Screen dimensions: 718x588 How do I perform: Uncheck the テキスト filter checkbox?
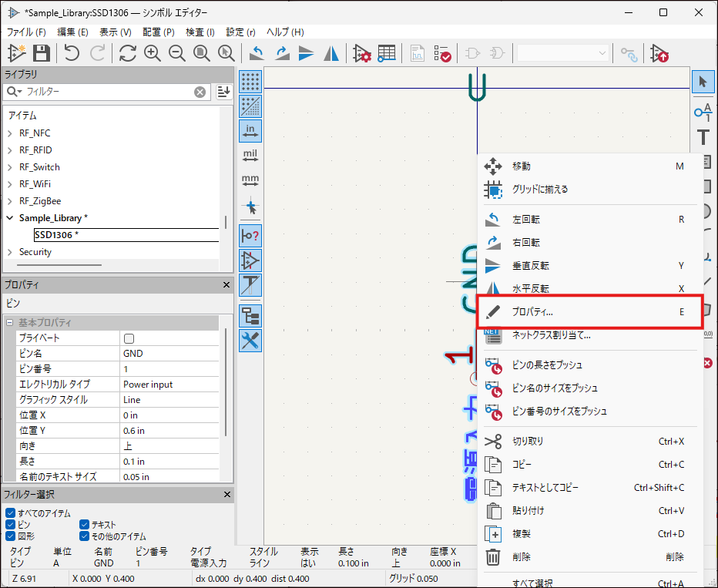[85, 525]
